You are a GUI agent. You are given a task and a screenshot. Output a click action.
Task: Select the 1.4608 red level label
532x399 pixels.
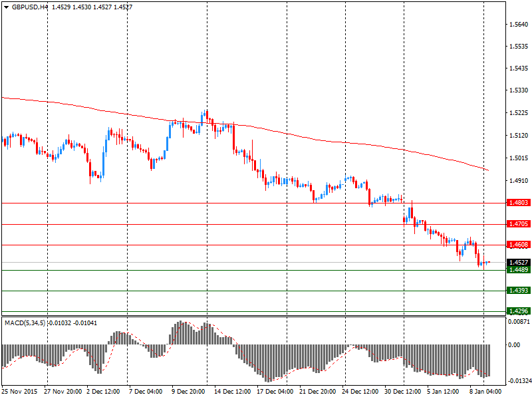519,244
